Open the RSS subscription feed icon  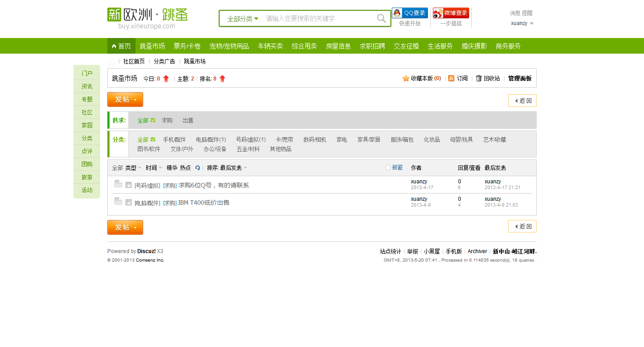pos(452,78)
